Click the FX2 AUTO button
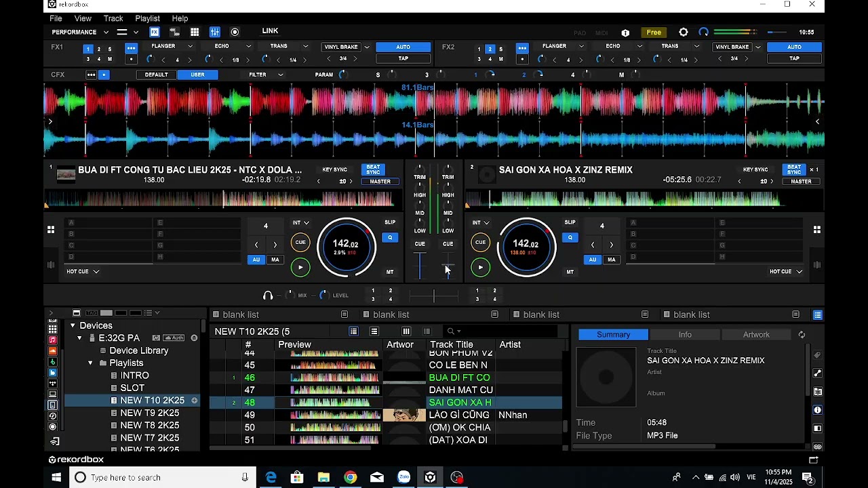 click(794, 47)
